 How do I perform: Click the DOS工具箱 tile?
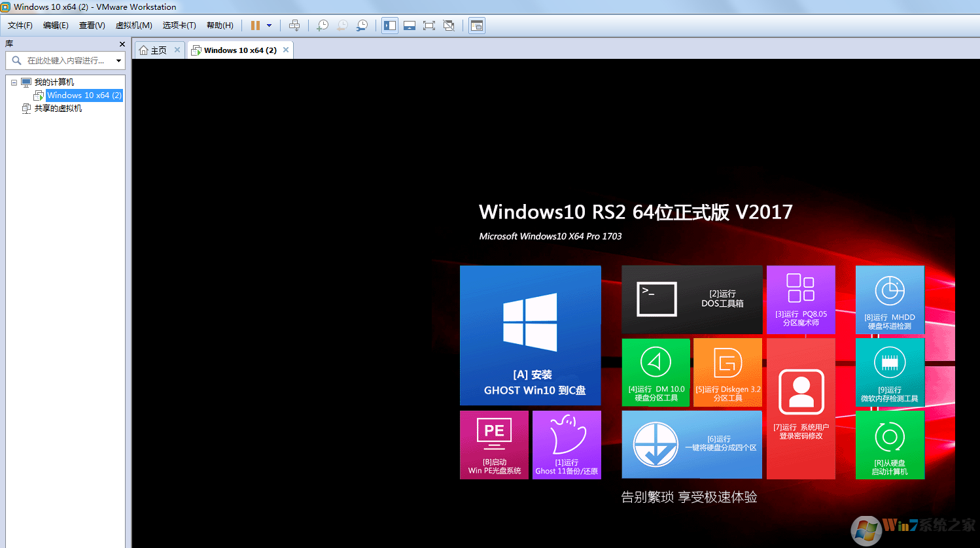[691, 300]
